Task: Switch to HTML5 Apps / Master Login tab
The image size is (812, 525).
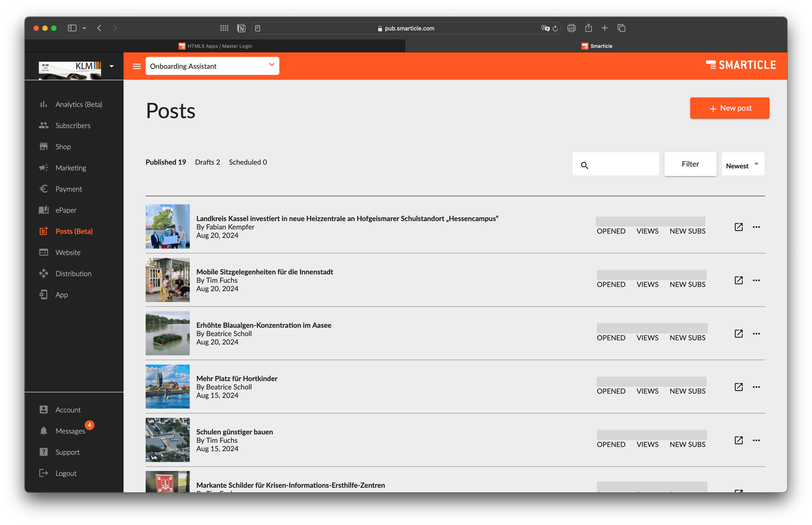Action: (x=215, y=46)
